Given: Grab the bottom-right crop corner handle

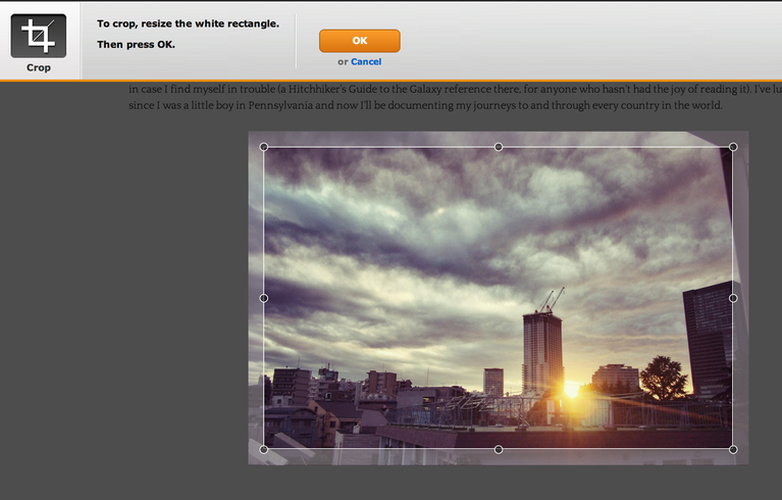Looking at the screenshot, I should pos(733,450).
